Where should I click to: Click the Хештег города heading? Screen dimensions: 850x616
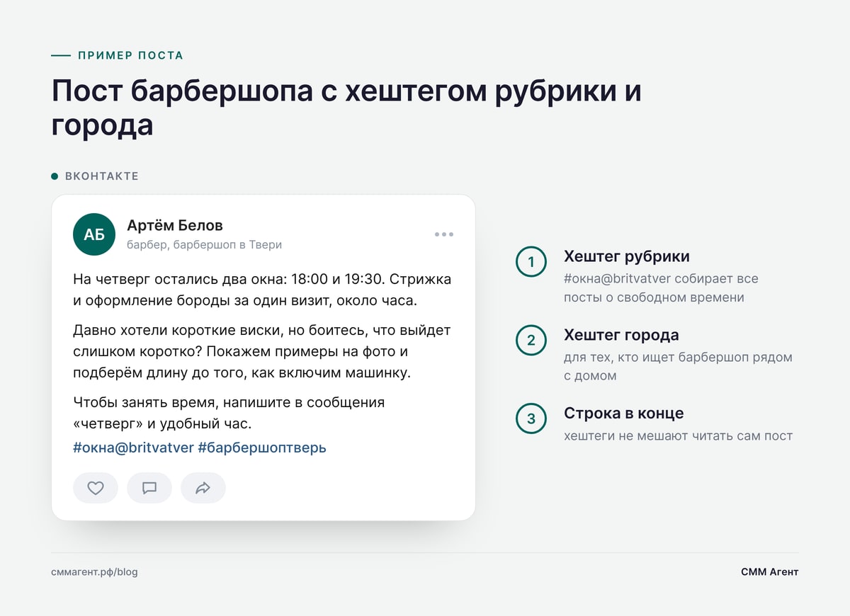click(x=621, y=335)
